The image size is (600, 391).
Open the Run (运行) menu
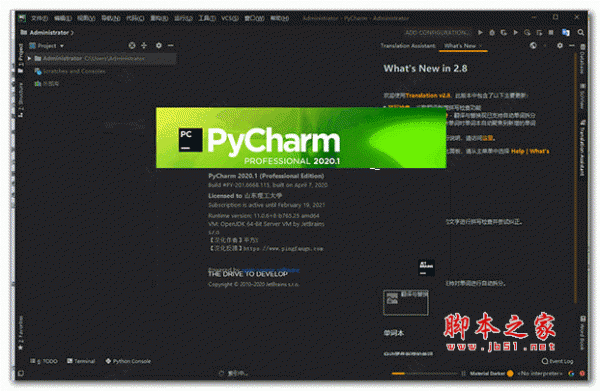tap(183, 18)
